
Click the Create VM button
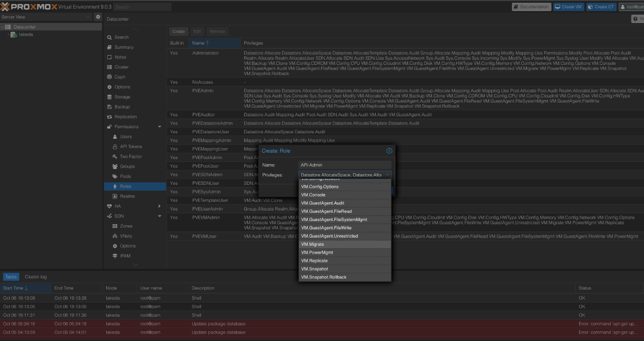click(568, 7)
